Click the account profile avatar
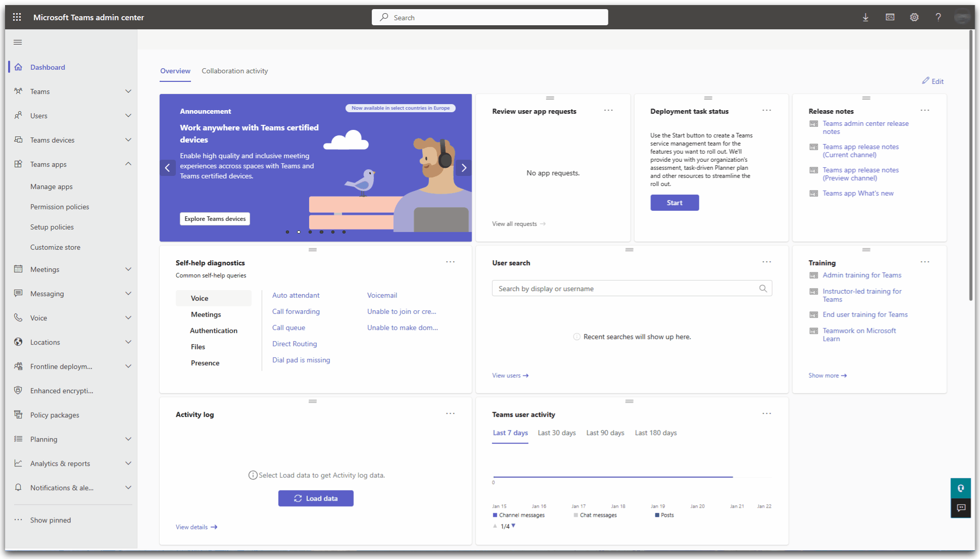The width and height of the screenshot is (980, 559). pyautogui.click(x=962, y=17)
